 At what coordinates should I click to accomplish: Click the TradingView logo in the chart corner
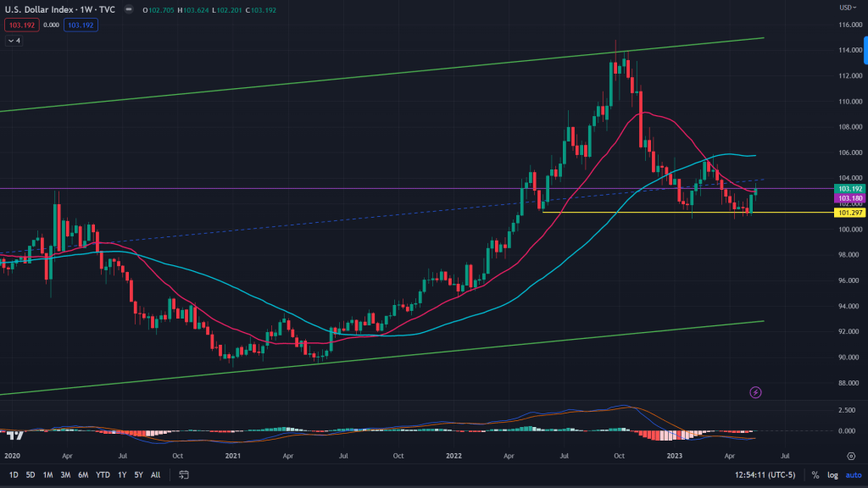(x=14, y=435)
